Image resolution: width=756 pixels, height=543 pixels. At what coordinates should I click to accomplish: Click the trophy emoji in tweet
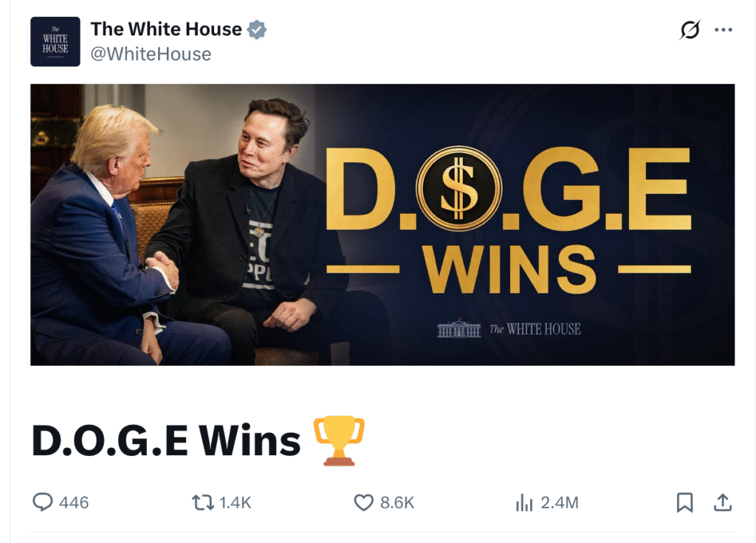click(339, 440)
